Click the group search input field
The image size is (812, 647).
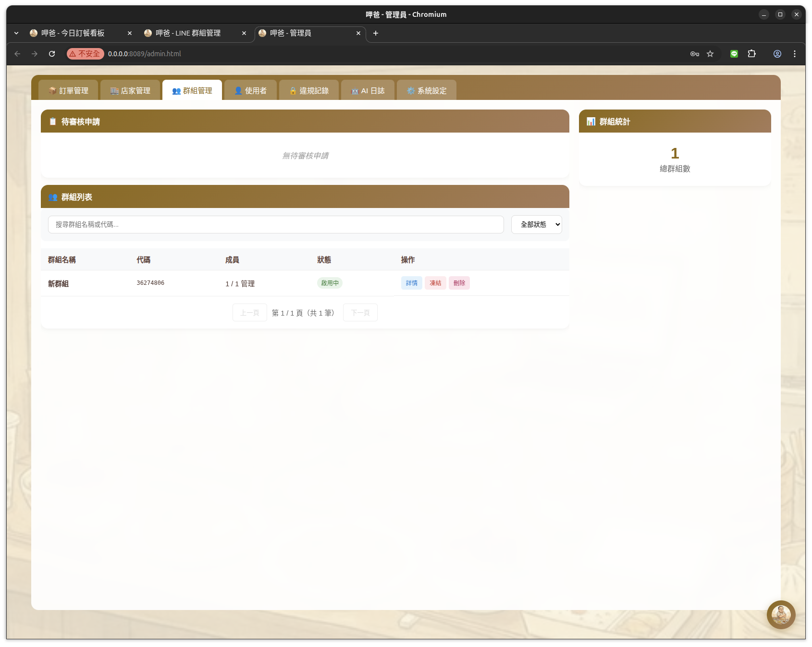tap(276, 224)
